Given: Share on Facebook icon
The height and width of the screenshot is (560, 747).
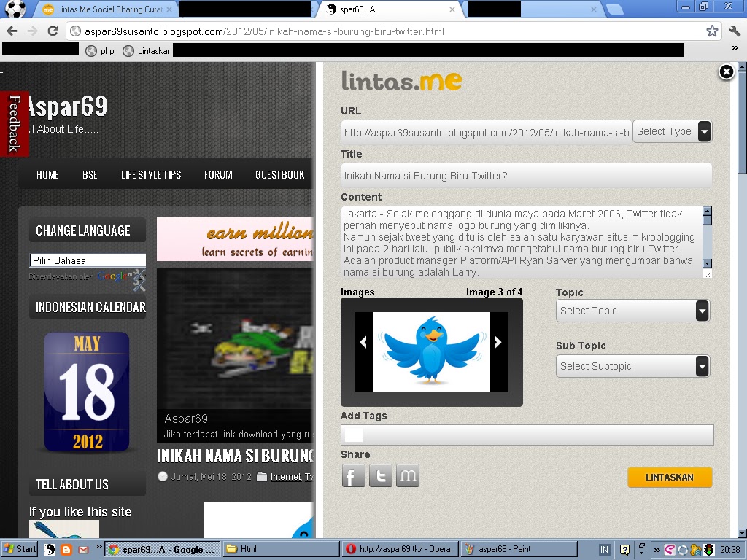Looking at the screenshot, I should click(354, 475).
